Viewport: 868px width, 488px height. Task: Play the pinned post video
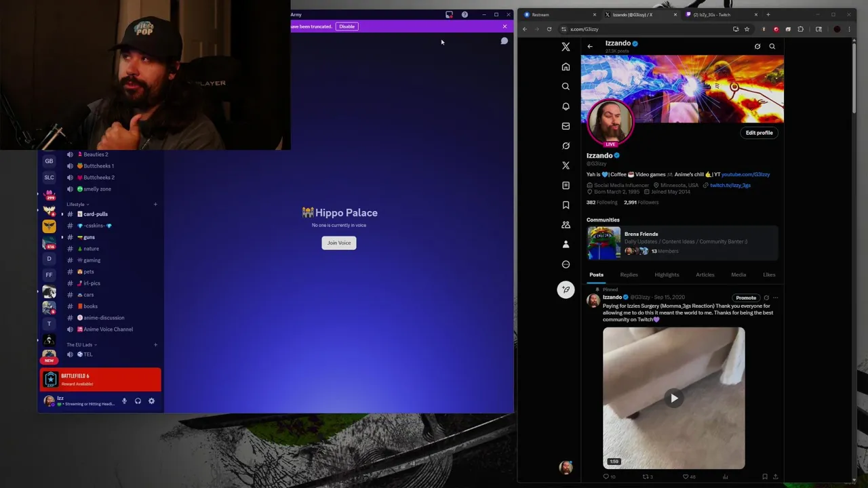(673, 399)
